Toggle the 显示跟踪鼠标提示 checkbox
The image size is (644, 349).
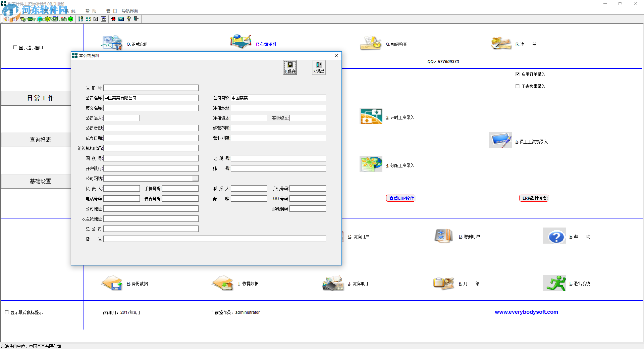pos(7,312)
